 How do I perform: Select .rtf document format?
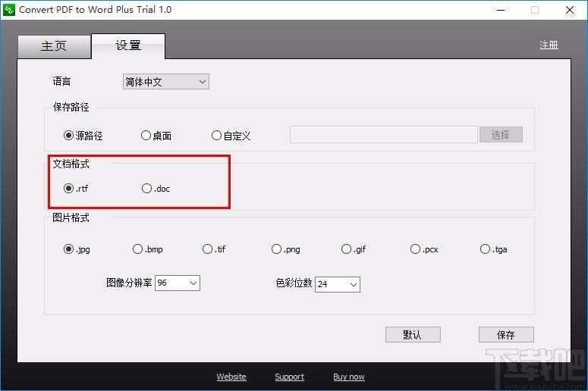point(76,188)
